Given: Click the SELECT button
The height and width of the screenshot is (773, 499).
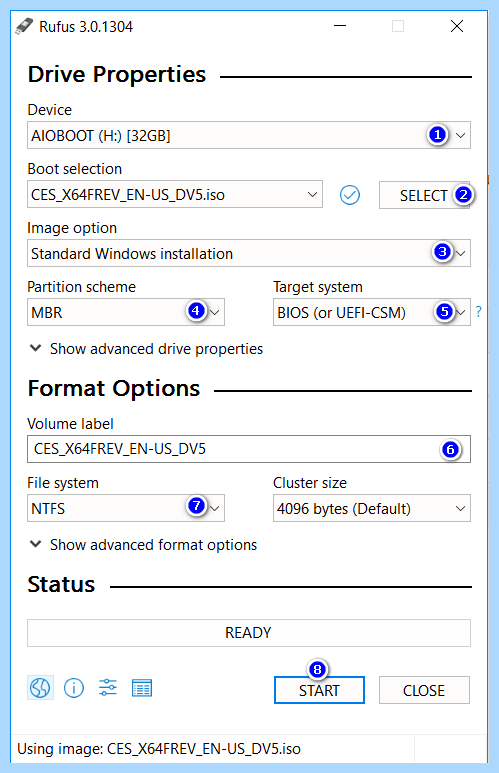Looking at the screenshot, I should point(424,195).
